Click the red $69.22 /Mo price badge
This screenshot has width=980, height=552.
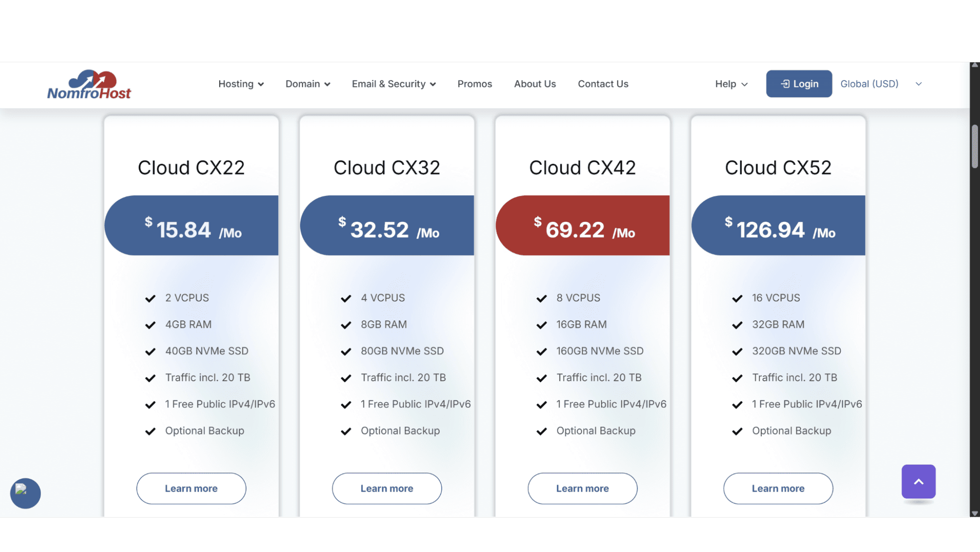pos(583,225)
